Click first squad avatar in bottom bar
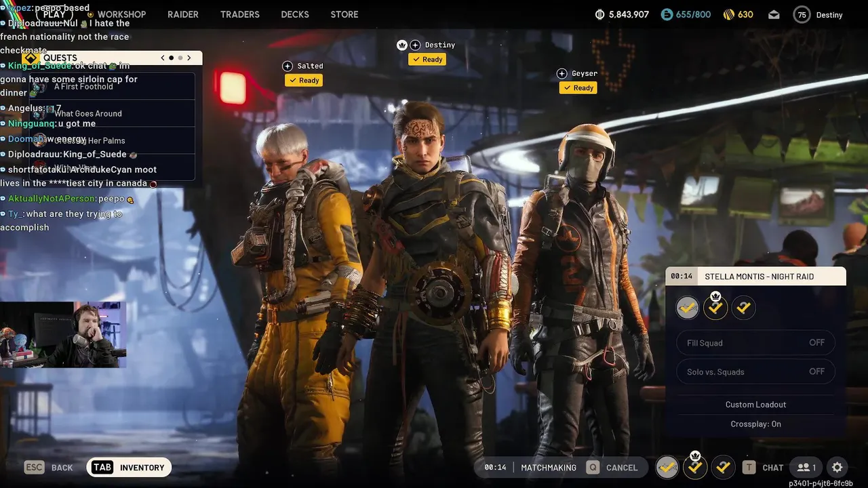The image size is (868, 488). tap(667, 467)
